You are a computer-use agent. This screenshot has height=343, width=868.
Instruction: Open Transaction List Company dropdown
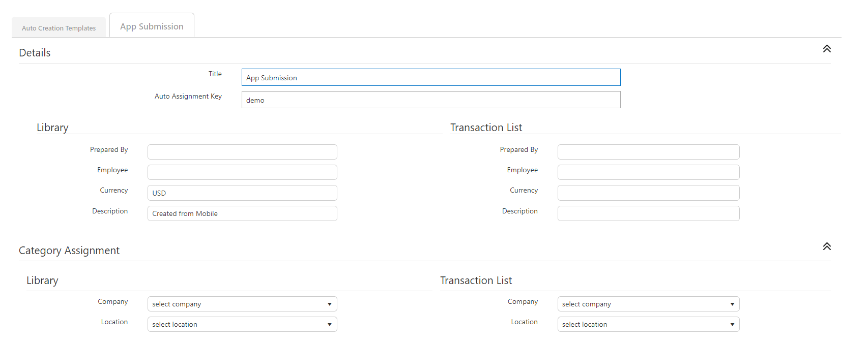point(648,304)
